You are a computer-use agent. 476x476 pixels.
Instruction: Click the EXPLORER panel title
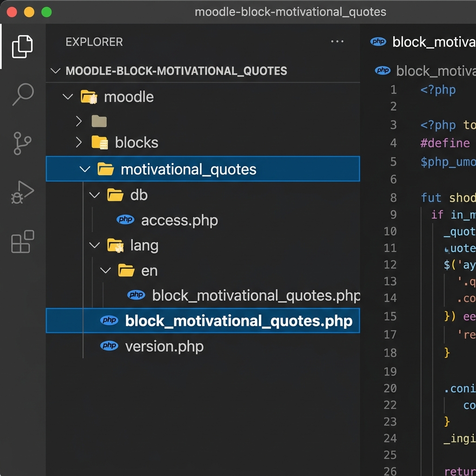[x=94, y=42]
